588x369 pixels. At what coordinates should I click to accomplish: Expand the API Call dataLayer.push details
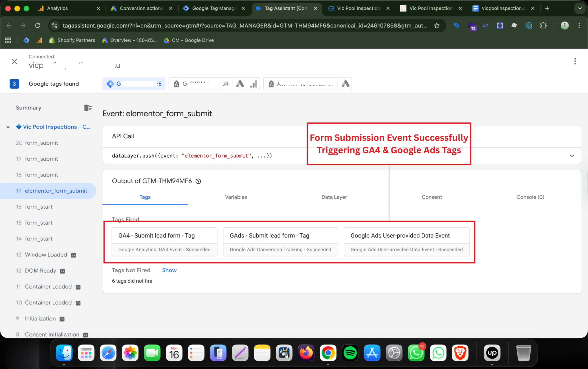point(572,156)
